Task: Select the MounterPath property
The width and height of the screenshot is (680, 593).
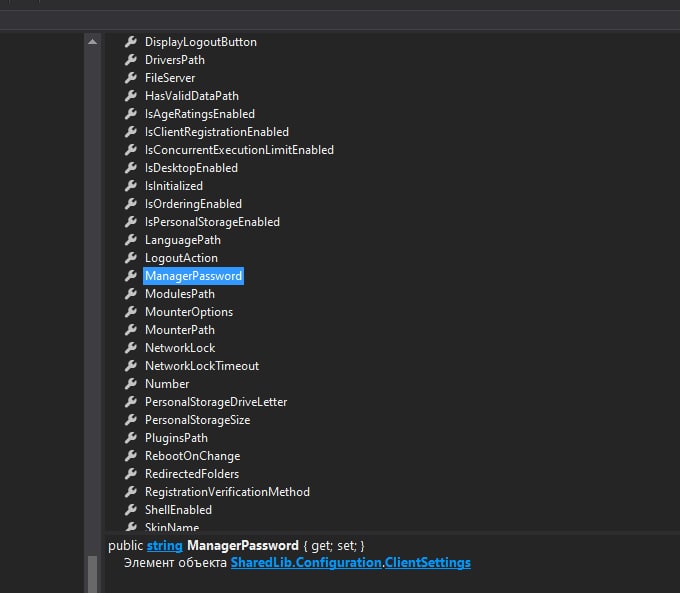Action: [x=180, y=330]
